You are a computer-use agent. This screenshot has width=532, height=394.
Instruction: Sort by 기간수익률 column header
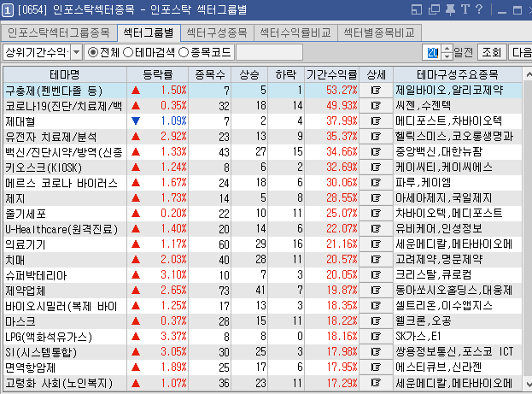(331, 74)
